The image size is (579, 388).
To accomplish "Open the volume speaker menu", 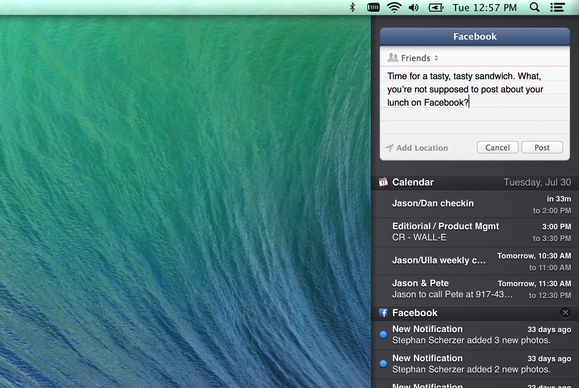I will 414,7.
